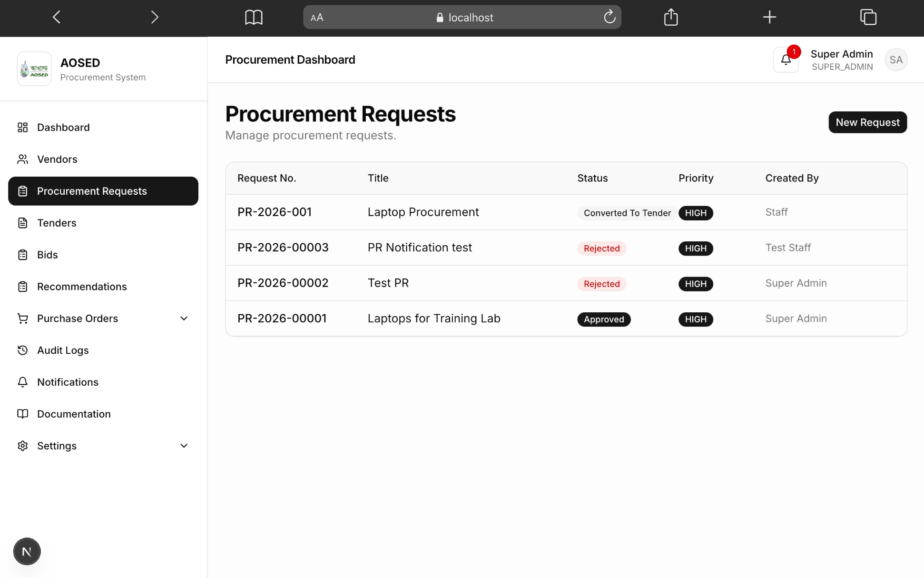Click Rejected badge of Test PR
Screen dimensions: 924x578
pyautogui.click(x=601, y=284)
